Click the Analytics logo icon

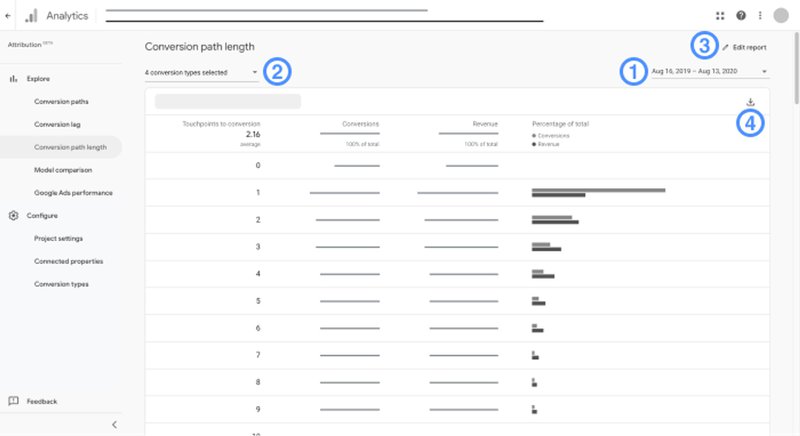31,16
